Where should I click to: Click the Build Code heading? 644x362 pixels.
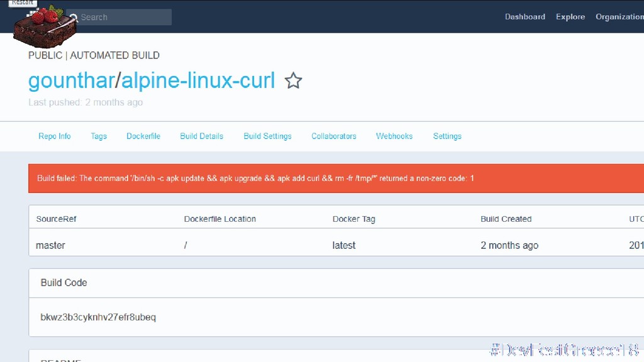pos(64,283)
